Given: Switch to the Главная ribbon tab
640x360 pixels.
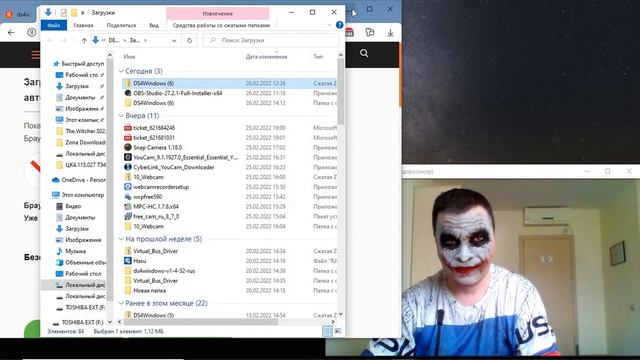Looking at the screenshot, I should 83,25.
